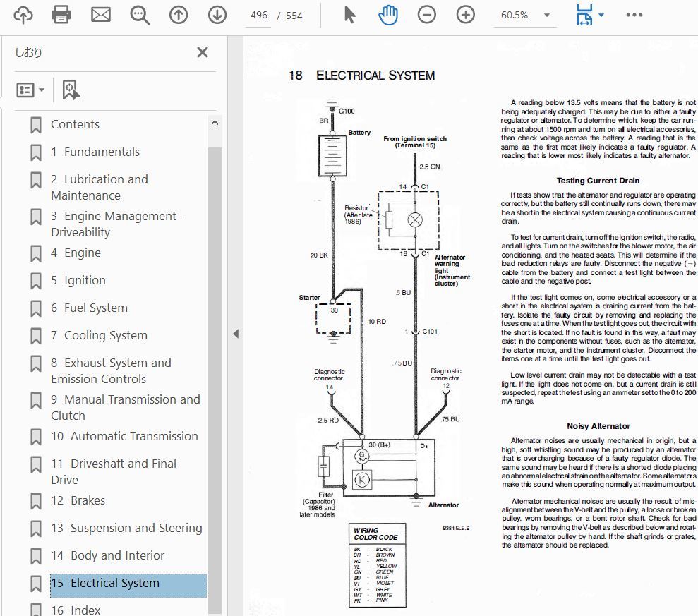Screen dimensions: 698x616
Task: Close the bookmarks panel
Action: pos(203,52)
